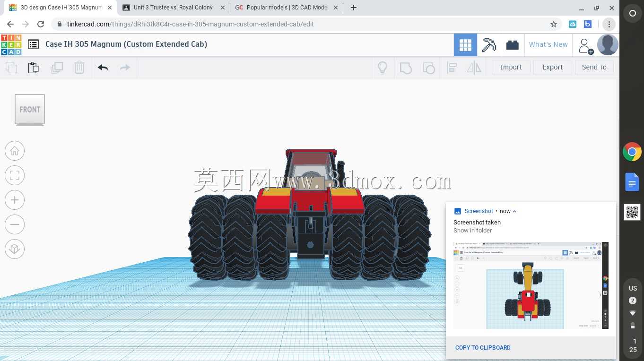The image size is (644, 361).
Task: Click Show in folder text
Action: point(472,231)
